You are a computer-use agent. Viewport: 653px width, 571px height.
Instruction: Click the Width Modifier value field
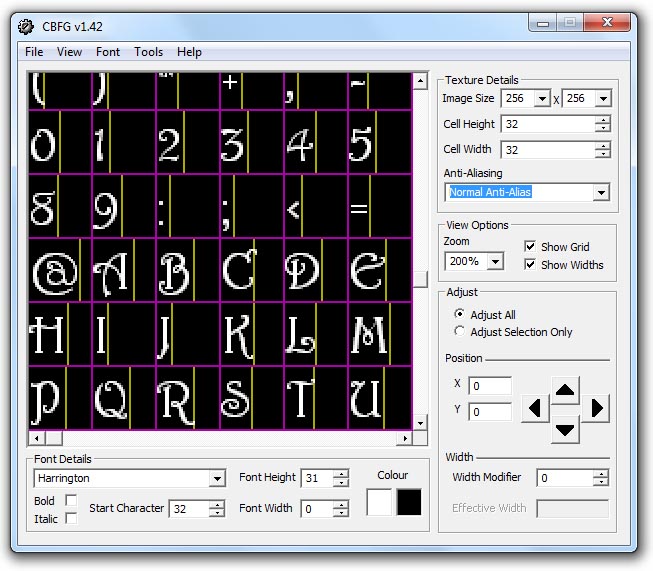(x=565, y=478)
